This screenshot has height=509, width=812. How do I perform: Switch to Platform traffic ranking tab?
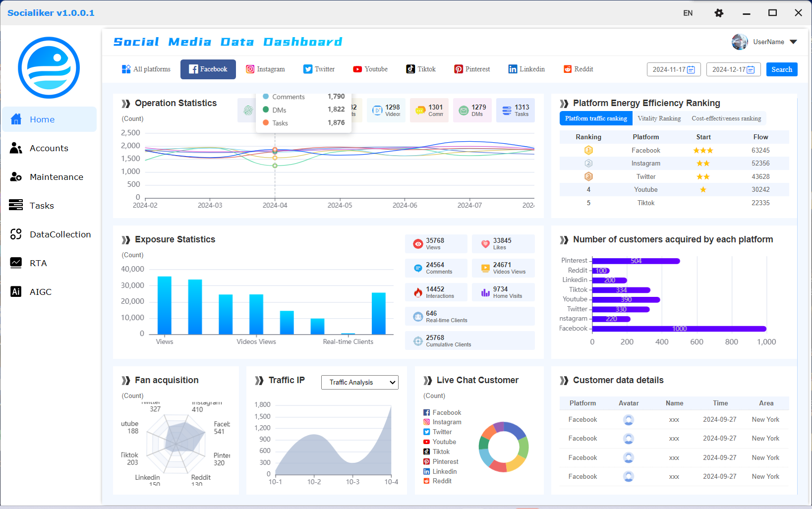coord(596,118)
